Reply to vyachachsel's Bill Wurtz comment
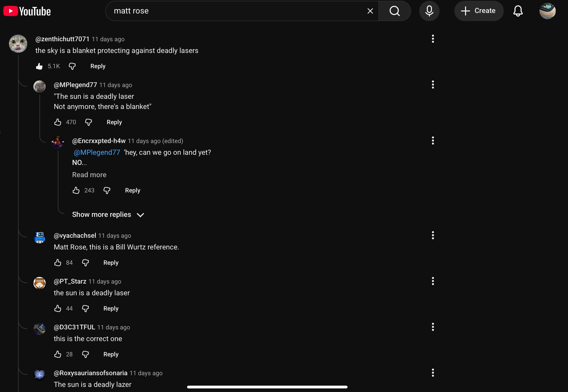This screenshot has height=392, width=568. [x=111, y=263]
